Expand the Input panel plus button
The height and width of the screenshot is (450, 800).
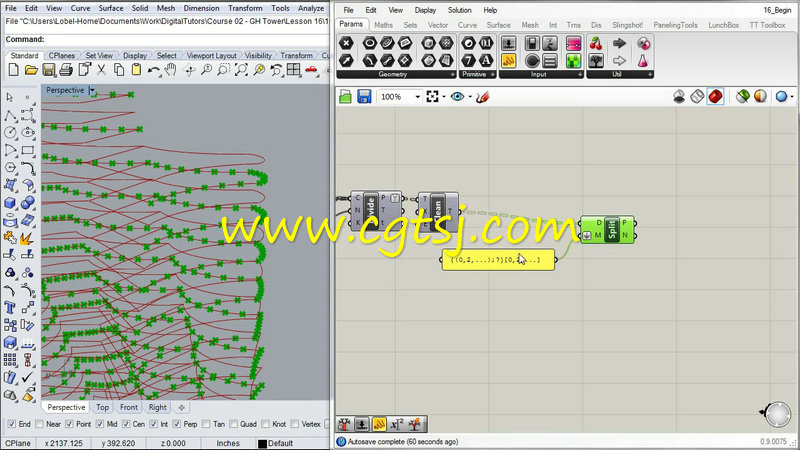[580, 74]
